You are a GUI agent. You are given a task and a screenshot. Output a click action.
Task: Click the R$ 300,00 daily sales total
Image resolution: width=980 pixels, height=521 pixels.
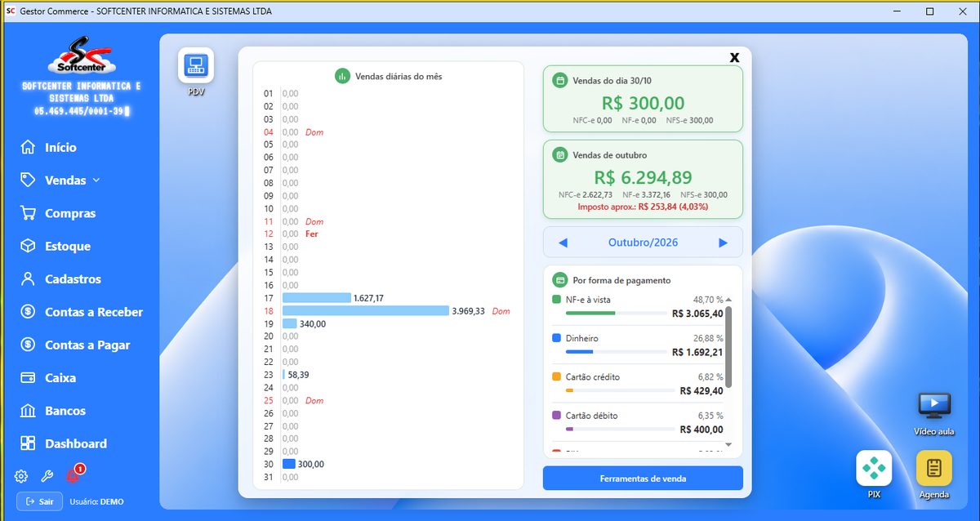pos(643,103)
